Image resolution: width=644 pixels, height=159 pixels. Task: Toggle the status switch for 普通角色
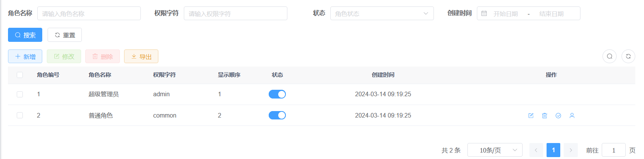(277, 115)
